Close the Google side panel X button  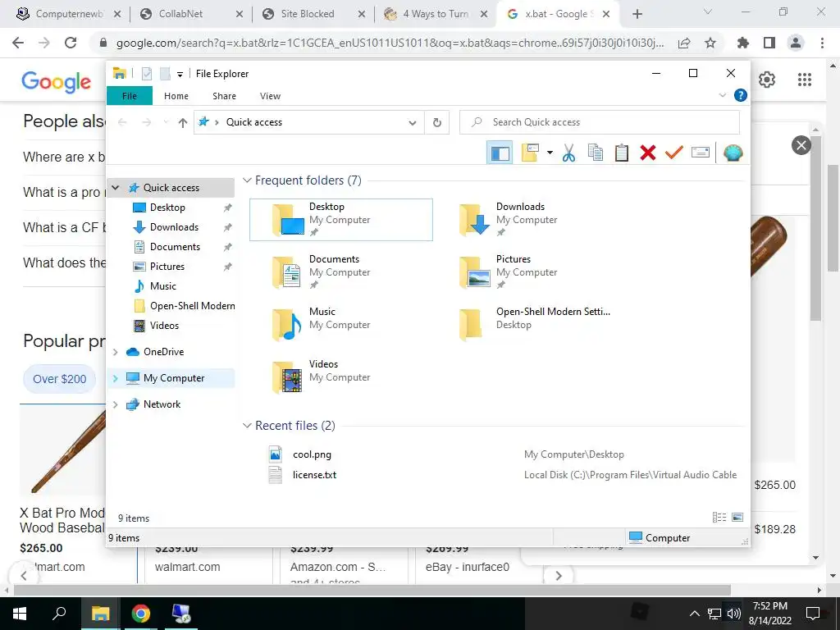point(801,145)
